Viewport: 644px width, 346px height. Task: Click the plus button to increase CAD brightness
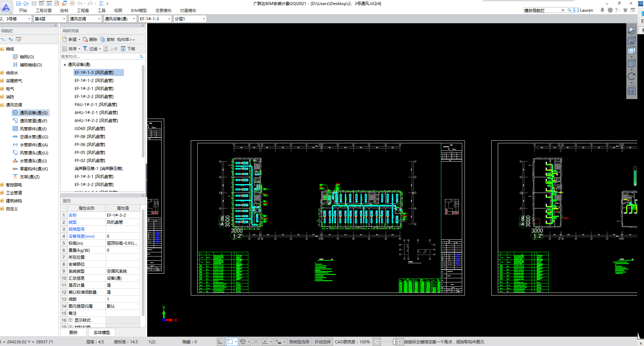pos(400,342)
